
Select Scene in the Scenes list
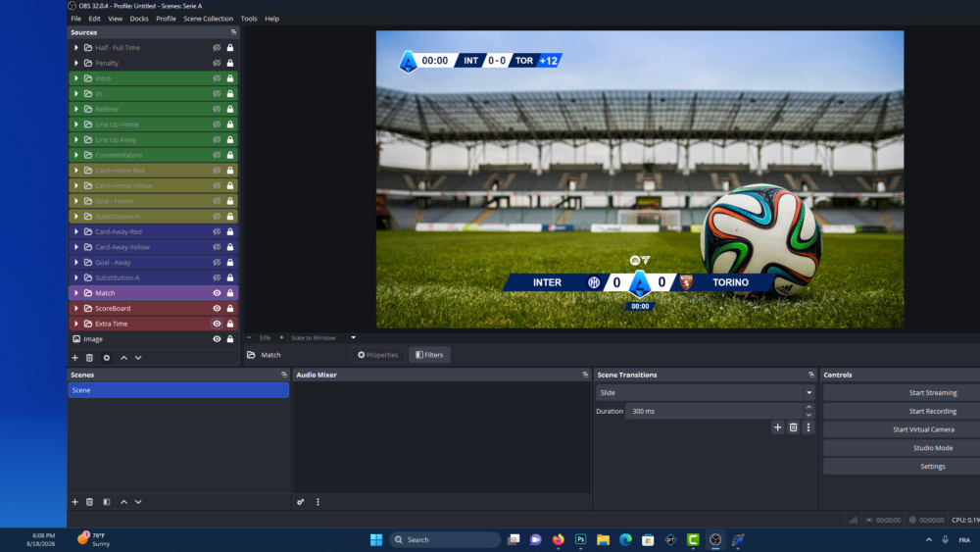[178, 390]
